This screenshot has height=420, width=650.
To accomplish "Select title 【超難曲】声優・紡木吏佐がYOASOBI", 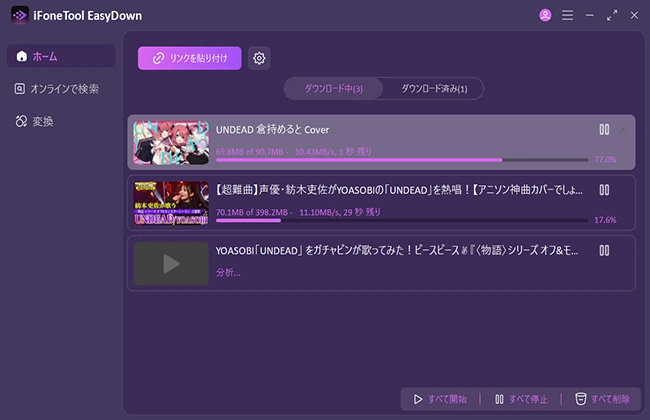I will [x=399, y=190].
